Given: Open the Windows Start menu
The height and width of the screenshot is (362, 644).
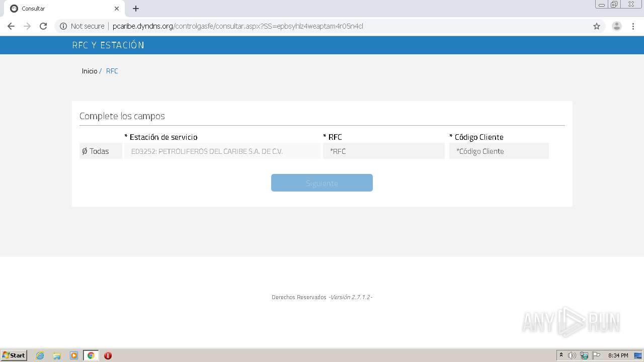Looking at the screenshot, I should tap(14, 355).
